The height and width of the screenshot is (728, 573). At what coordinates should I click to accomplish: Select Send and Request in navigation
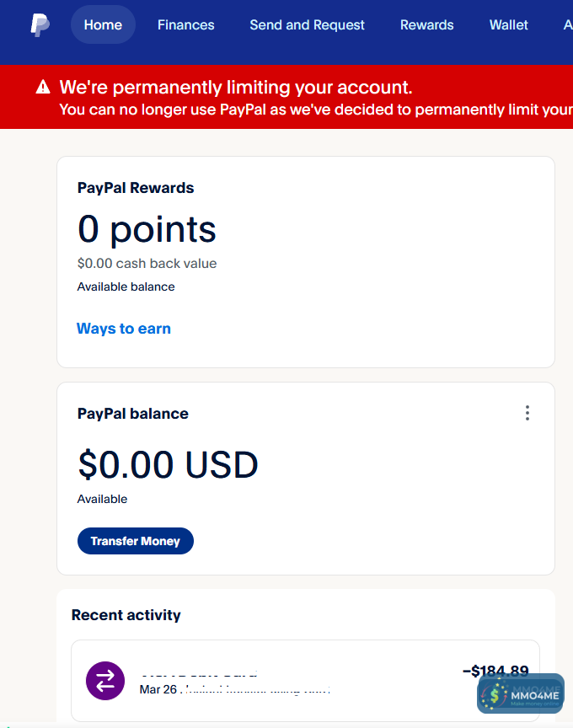307,25
